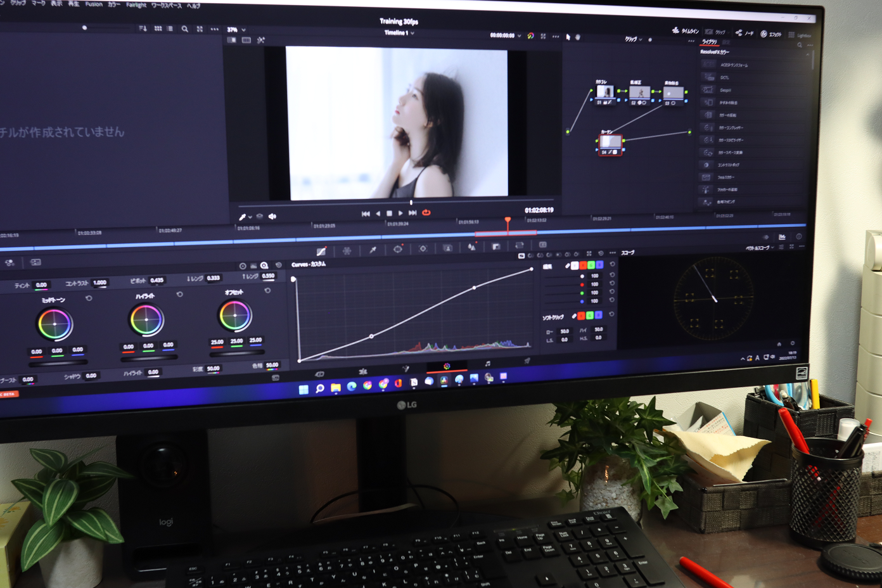The image size is (882, 588).
Task: Click the viewer bypass color wheel icon
Action: coord(531,35)
